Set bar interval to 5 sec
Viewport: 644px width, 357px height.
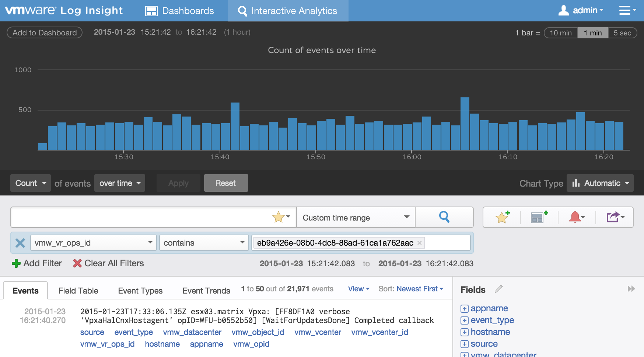pyautogui.click(x=622, y=33)
